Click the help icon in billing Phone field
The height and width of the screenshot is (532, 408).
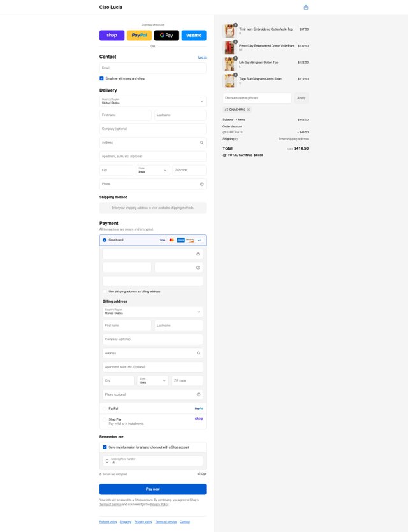(198, 394)
